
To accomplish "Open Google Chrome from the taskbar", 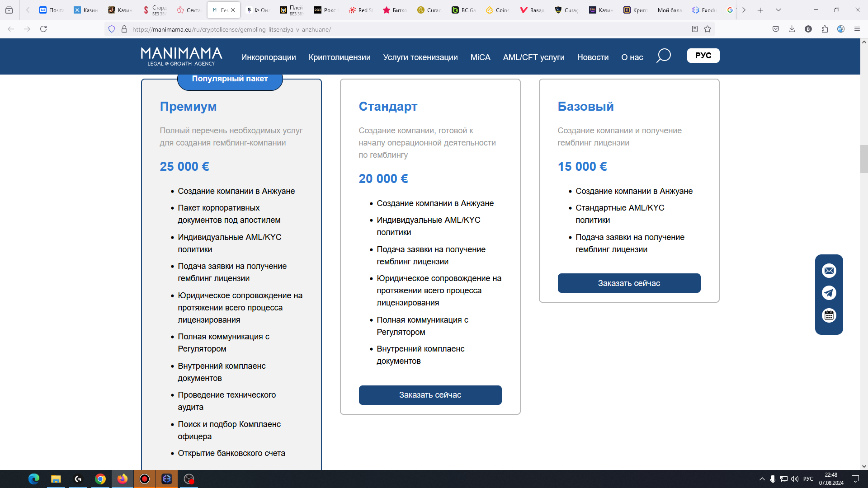I will coord(100,479).
